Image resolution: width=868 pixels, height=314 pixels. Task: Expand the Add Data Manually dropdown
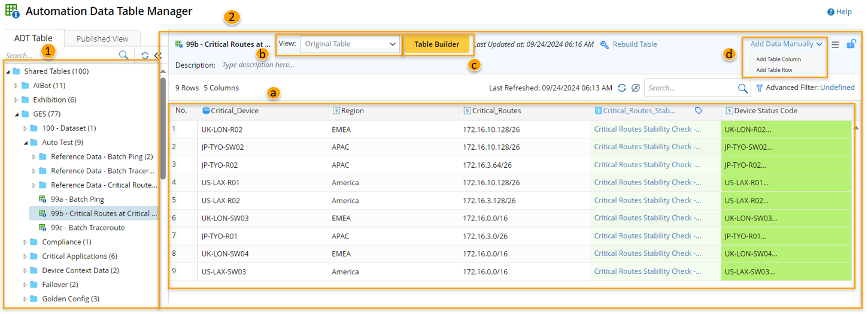coord(786,44)
